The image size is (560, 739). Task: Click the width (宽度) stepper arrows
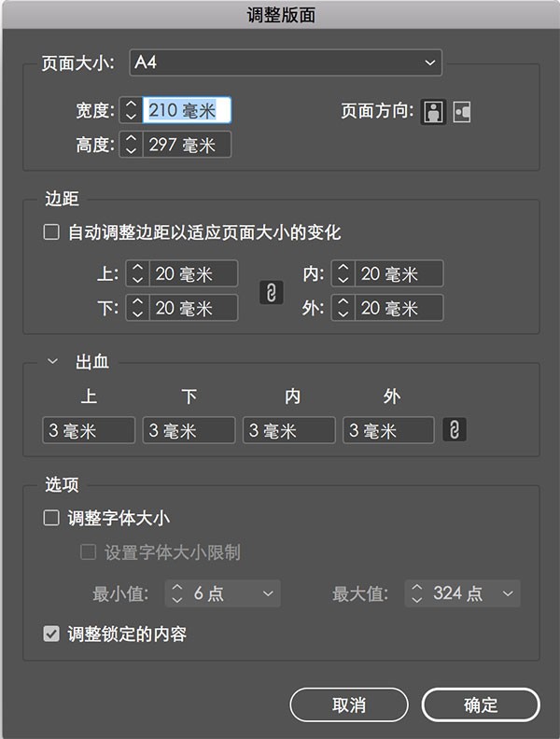pyautogui.click(x=132, y=111)
